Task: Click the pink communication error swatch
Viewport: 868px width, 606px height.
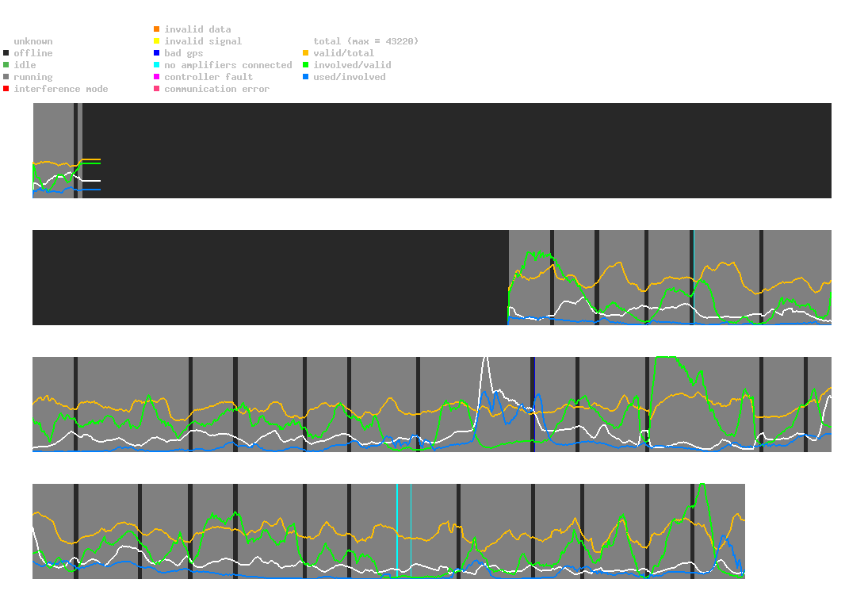Action: click(x=157, y=89)
